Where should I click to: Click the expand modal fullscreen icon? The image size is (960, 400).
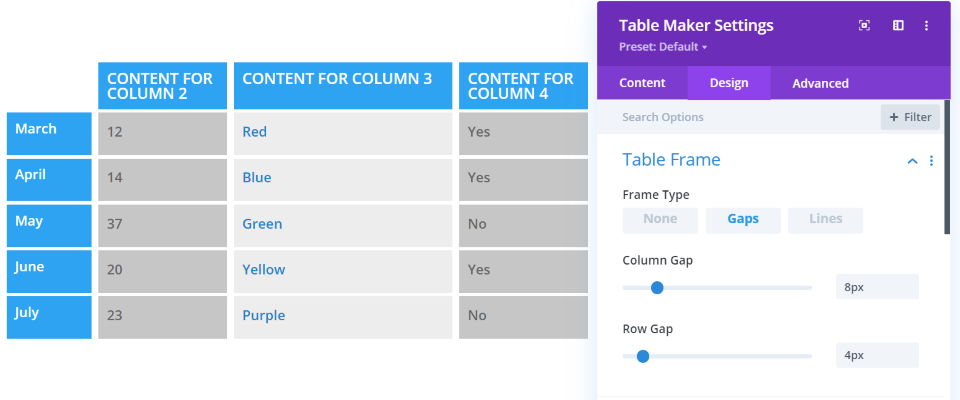865,26
